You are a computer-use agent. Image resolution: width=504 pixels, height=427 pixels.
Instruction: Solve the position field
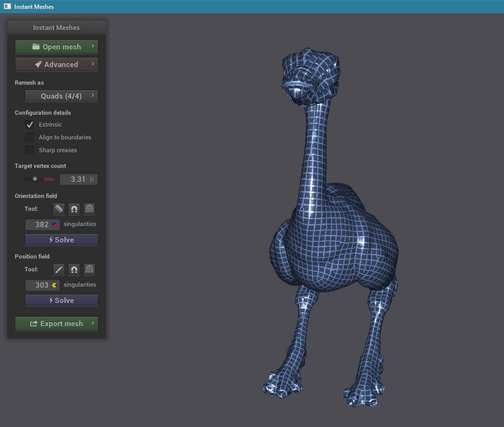[62, 300]
